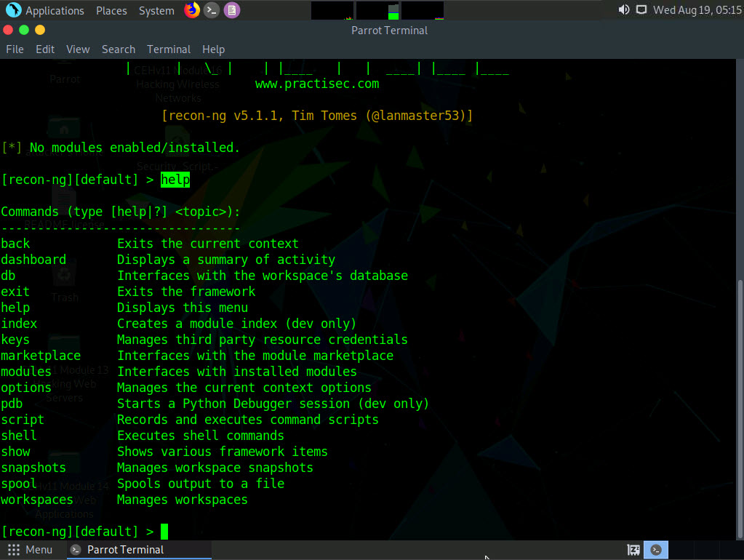Click 'Manages third party resource credentials' description
744x560 pixels.
click(263, 340)
